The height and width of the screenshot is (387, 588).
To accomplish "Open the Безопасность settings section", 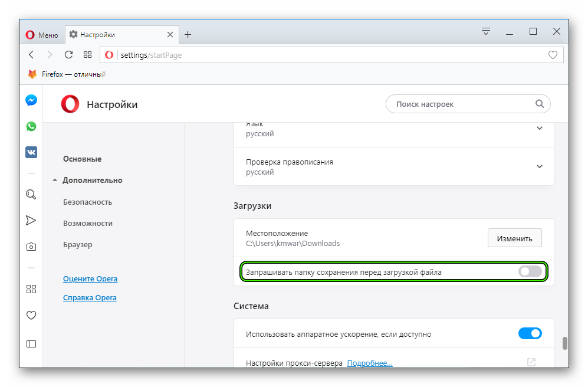I will click(87, 202).
